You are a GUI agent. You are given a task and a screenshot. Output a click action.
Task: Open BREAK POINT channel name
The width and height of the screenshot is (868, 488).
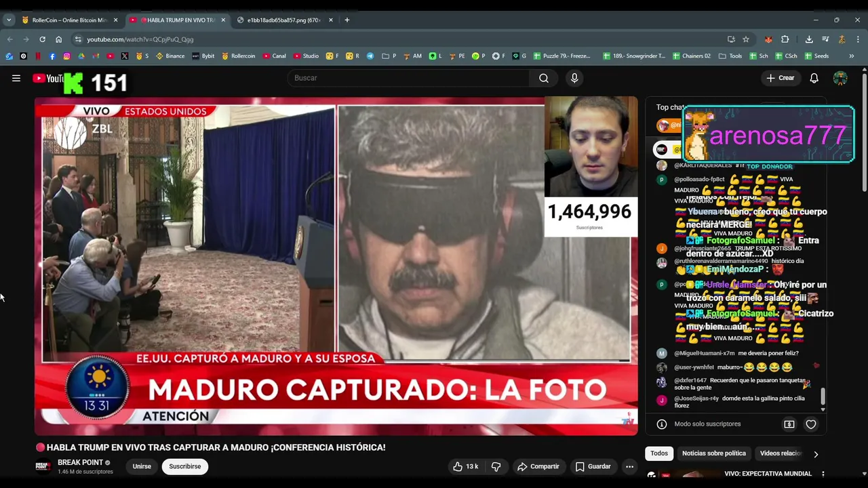(x=80, y=462)
